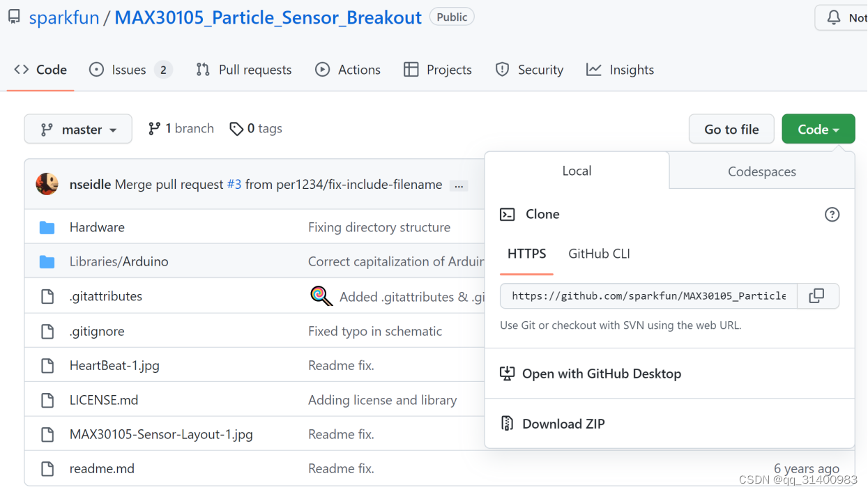Open the Libraries/Arduino folder
The width and height of the screenshot is (868, 492).
tap(119, 261)
